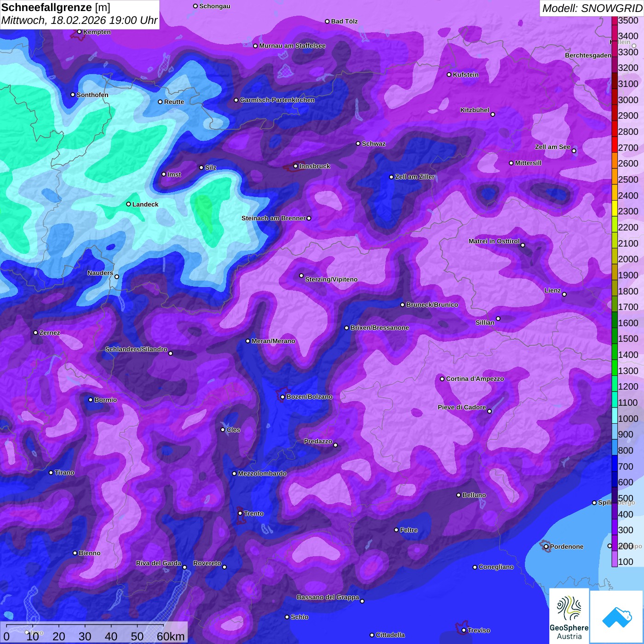The height and width of the screenshot is (644, 644).
Task: Click the 100 legend value
Action: coord(626,562)
